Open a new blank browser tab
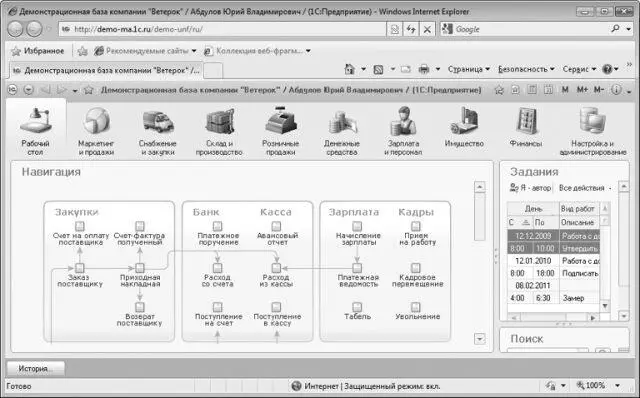 [213, 70]
